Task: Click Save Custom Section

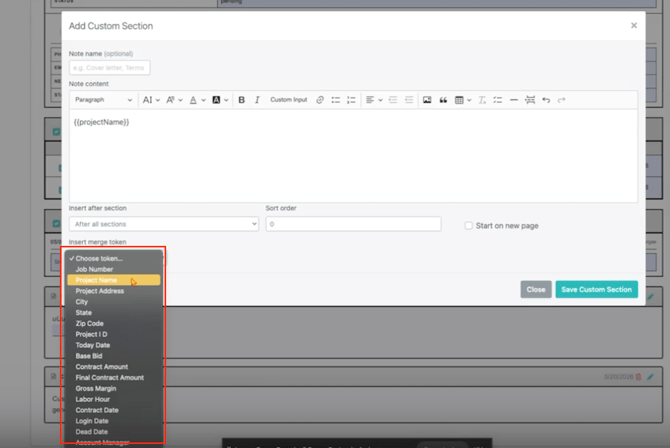Action: 597,289
